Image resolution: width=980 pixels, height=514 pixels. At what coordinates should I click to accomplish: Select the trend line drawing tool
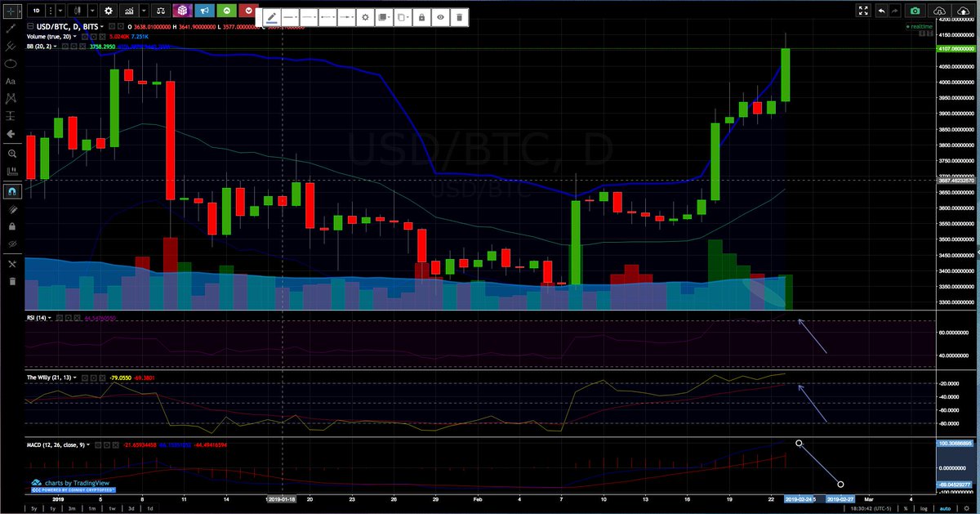point(11,28)
